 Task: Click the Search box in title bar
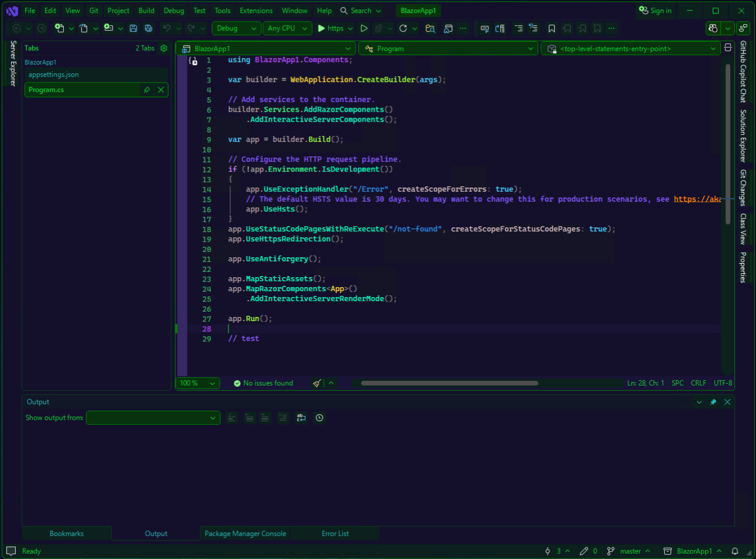pyautogui.click(x=361, y=11)
